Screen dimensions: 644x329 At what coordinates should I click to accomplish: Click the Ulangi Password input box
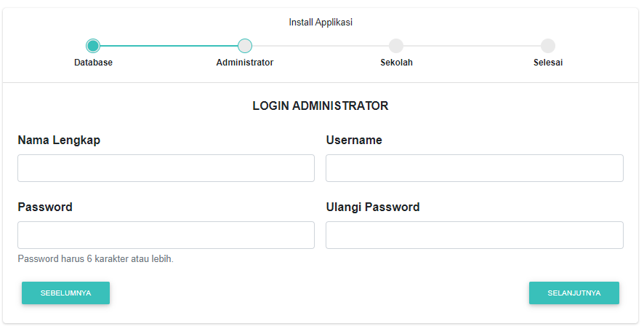tap(474, 235)
